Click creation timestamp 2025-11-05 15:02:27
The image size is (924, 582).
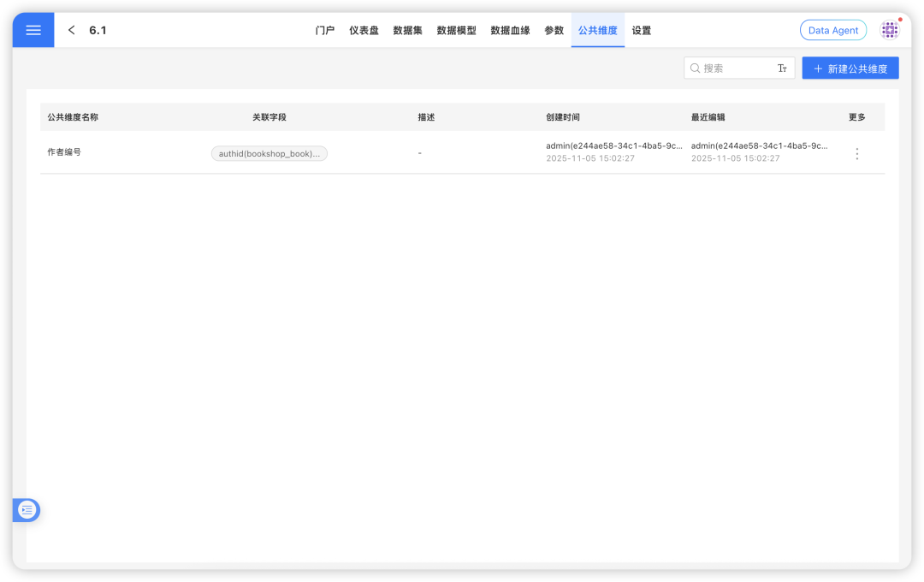coord(590,158)
